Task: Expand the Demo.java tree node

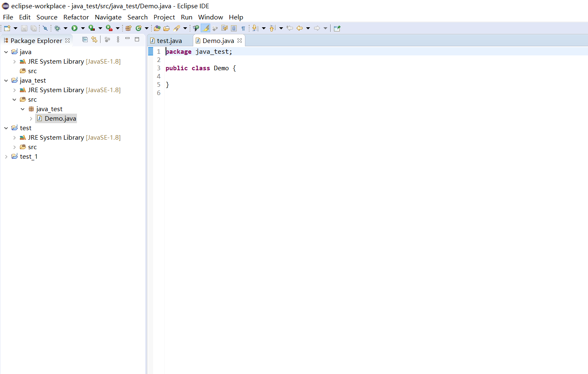Action: (x=31, y=118)
